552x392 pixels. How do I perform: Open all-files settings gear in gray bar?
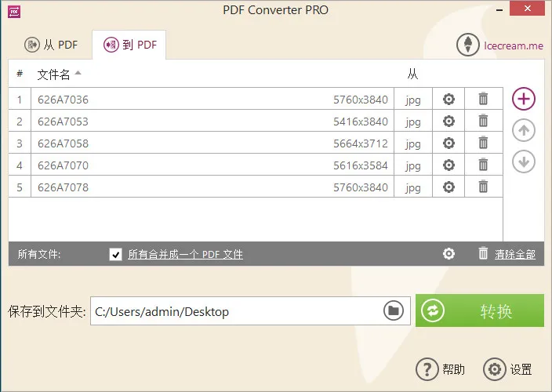pos(448,253)
